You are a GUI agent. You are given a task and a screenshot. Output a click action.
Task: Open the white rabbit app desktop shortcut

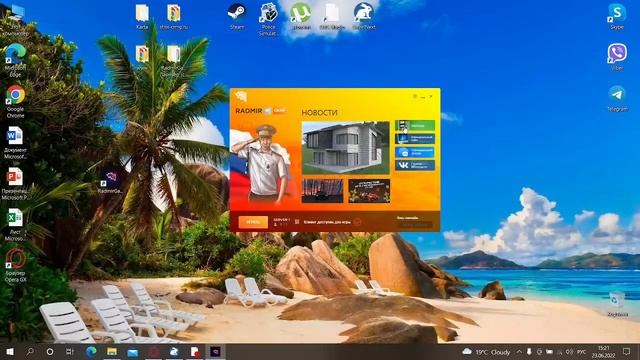[x=364, y=16]
